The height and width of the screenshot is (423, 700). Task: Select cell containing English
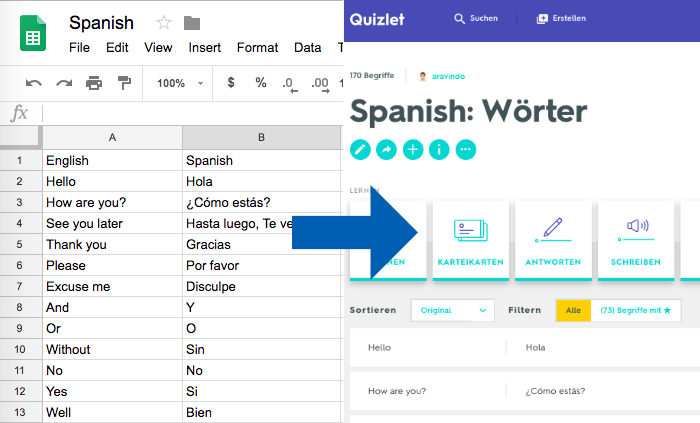click(112, 160)
